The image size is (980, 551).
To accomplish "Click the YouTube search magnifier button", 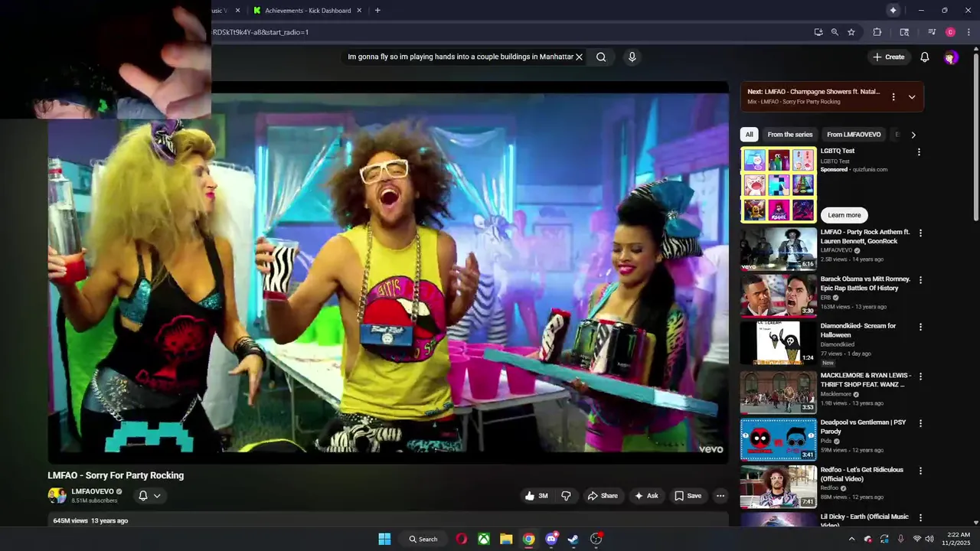I will [601, 57].
